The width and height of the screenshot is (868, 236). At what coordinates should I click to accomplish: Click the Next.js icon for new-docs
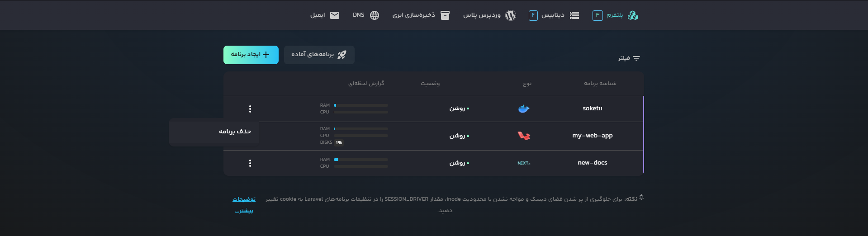[x=524, y=163]
